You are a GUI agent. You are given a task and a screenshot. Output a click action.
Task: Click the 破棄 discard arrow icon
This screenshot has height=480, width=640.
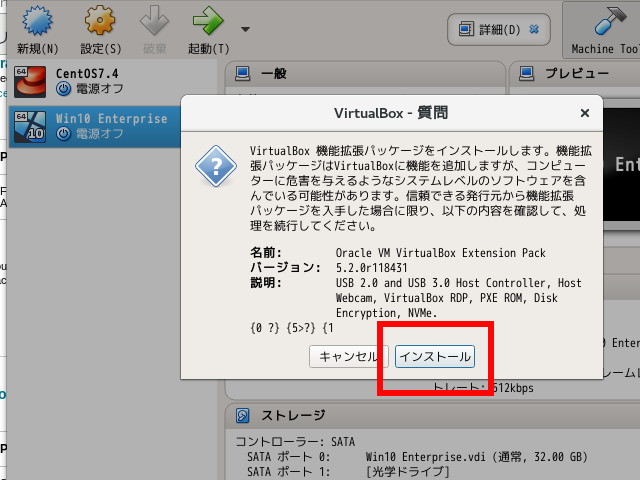coord(155,22)
